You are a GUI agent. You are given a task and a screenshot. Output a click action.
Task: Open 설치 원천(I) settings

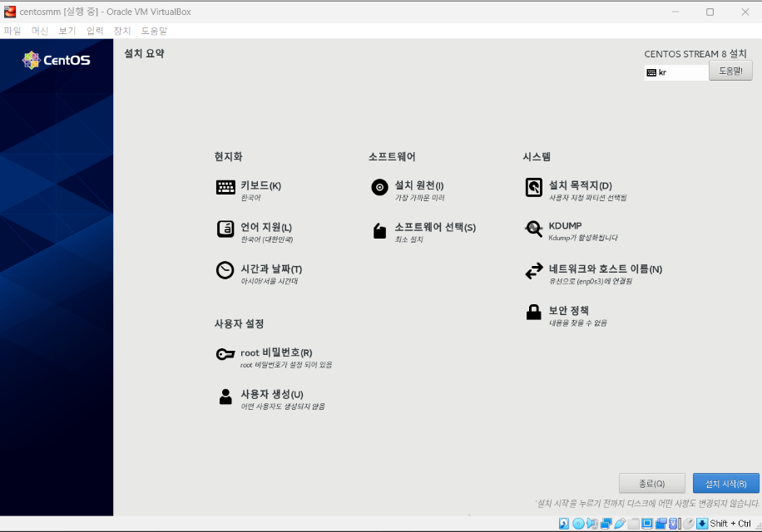419,185
